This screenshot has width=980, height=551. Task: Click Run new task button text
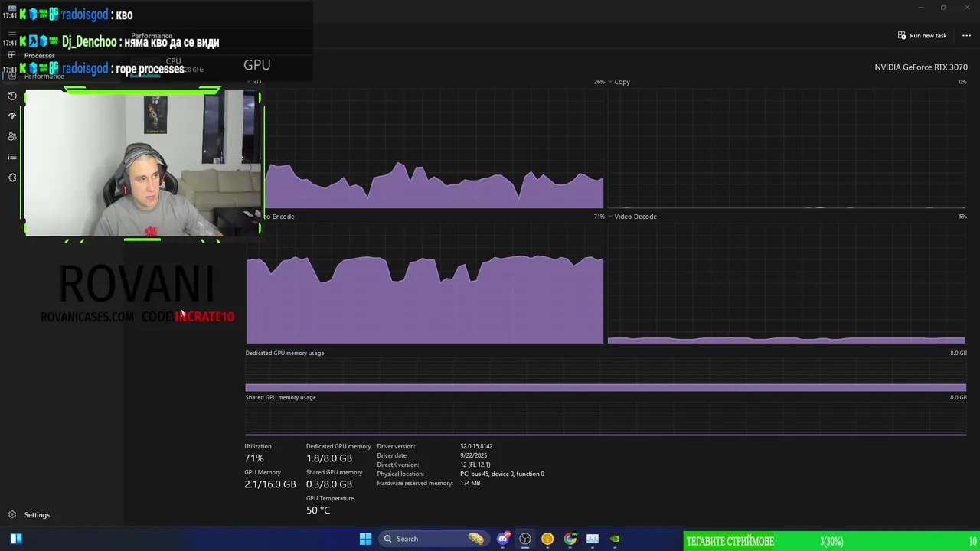point(928,35)
